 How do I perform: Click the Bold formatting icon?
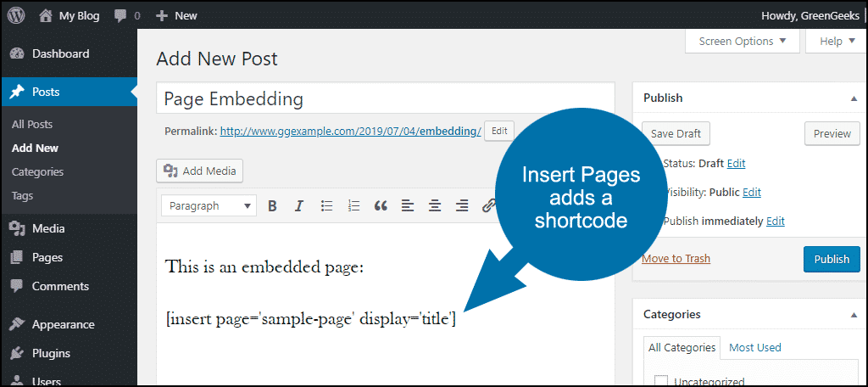click(272, 205)
